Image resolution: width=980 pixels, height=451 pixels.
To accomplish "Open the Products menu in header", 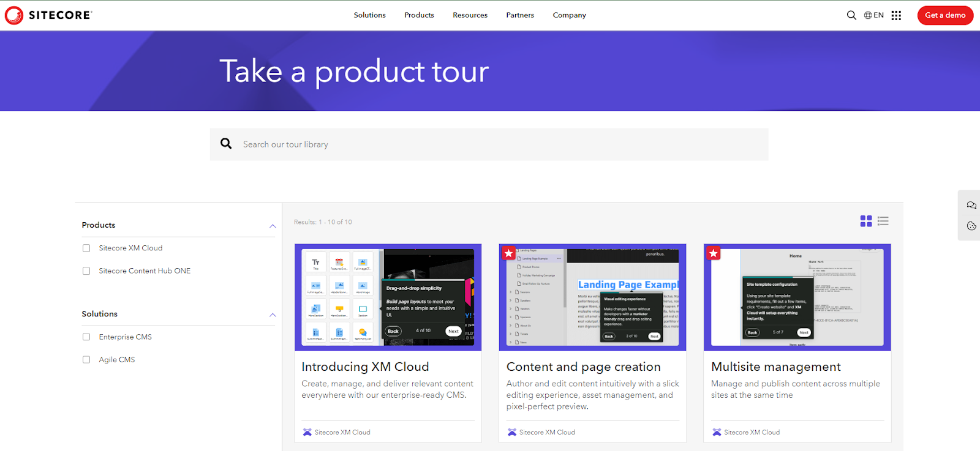I will point(419,15).
